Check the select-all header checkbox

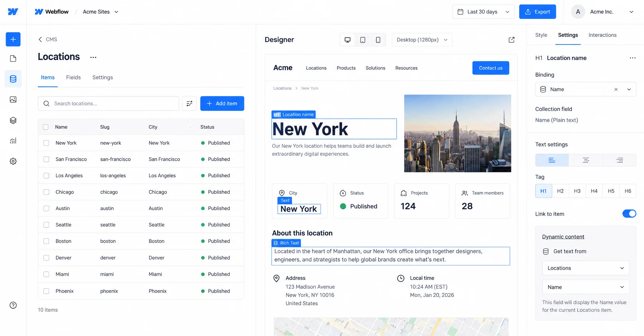click(45, 127)
